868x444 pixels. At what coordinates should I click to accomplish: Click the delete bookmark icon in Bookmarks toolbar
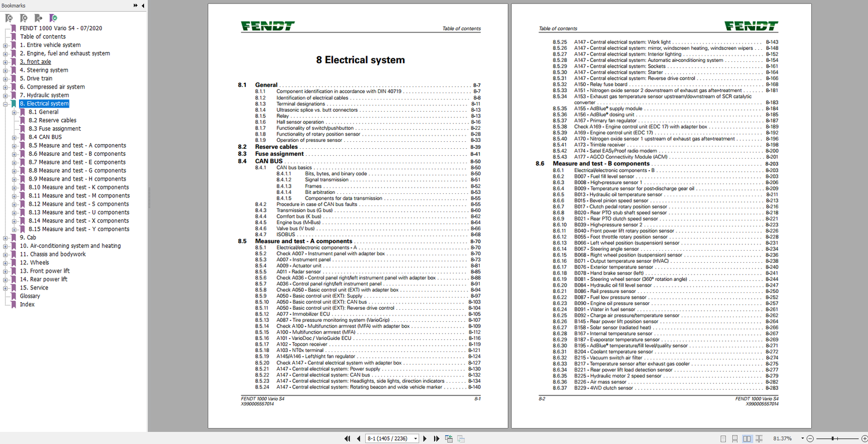9,19
